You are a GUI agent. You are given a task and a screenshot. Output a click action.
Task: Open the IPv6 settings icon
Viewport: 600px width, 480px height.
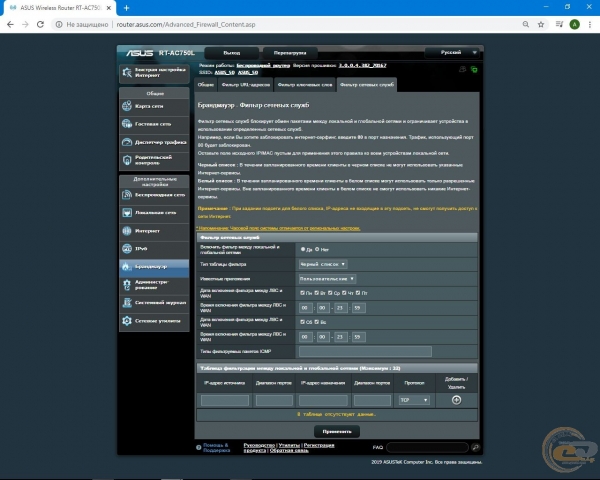pos(127,248)
